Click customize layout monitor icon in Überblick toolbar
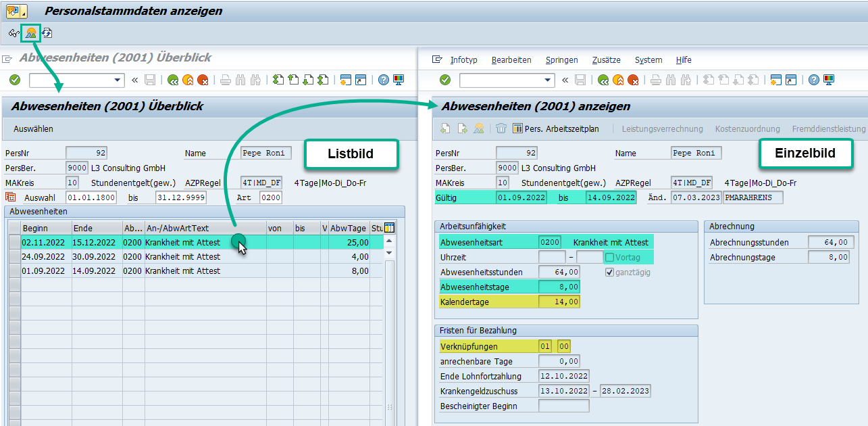The width and height of the screenshot is (868, 426). [399, 80]
